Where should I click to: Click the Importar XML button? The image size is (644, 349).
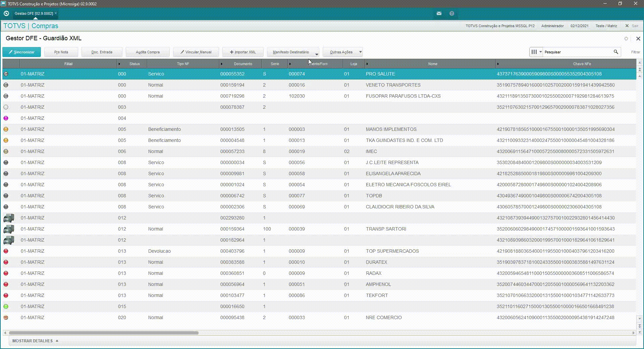click(x=243, y=52)
